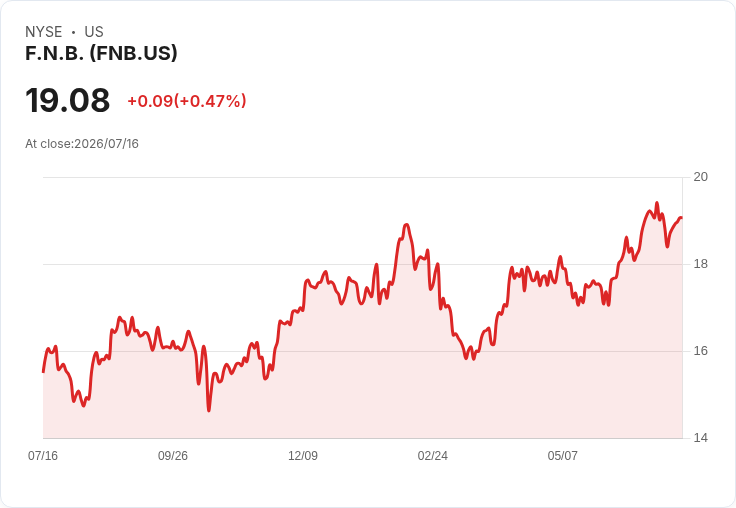Click the 09/26 date axis label
The height and width of the screenshot is (508, 736).
pos(173,455)
